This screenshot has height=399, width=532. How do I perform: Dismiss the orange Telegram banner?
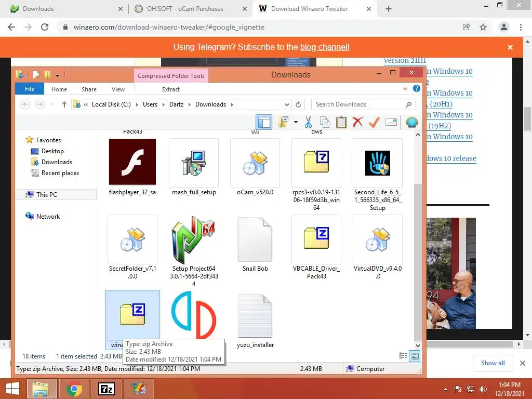point(510,47)
